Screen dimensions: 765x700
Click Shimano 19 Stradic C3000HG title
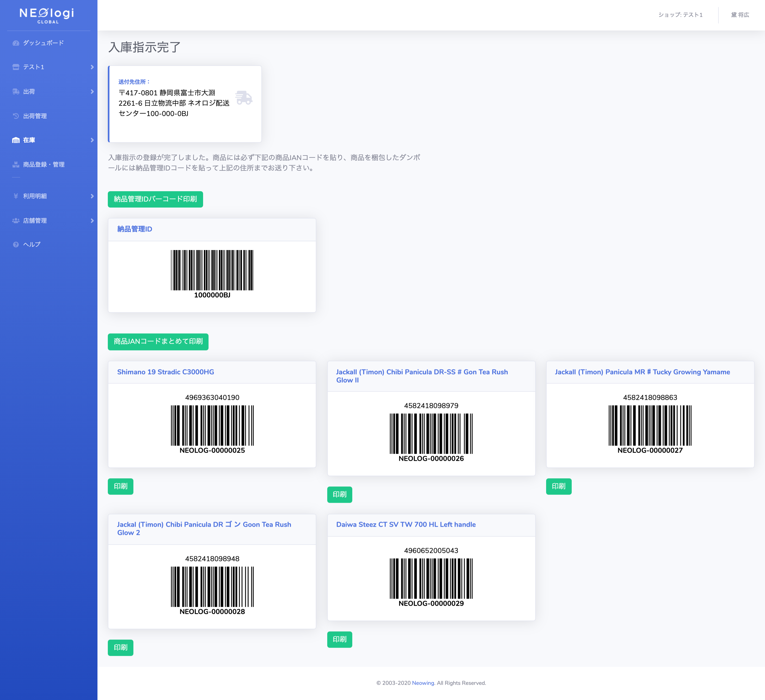click(x=166, y=372)
